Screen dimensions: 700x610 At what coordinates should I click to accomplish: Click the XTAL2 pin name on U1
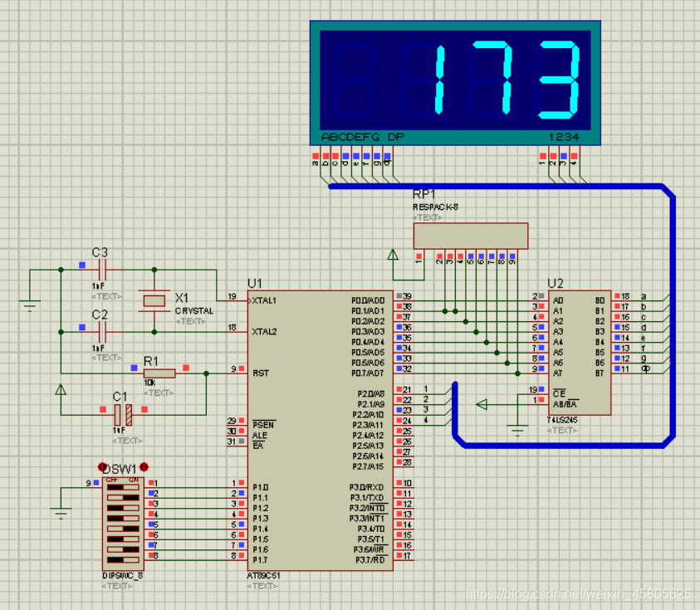(264, 331)
